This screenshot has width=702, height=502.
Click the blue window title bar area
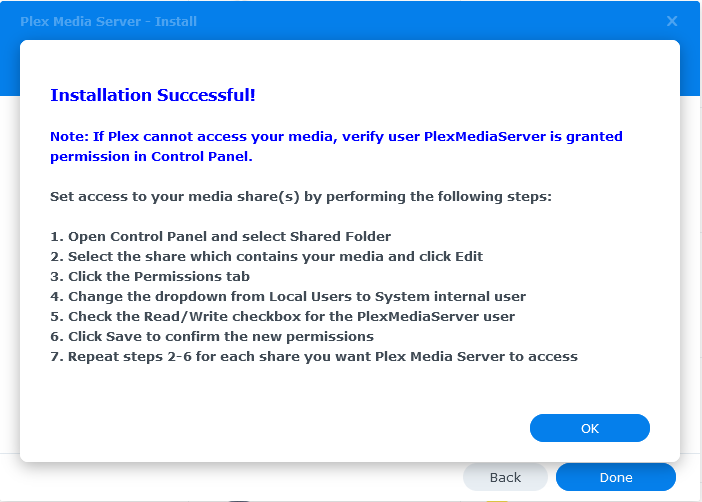[400, 21]
